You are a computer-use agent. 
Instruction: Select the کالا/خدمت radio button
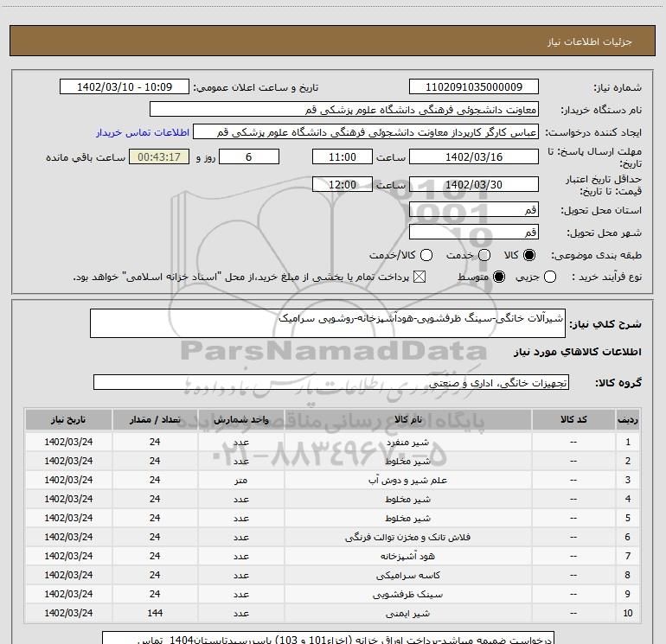click(426, 255)
